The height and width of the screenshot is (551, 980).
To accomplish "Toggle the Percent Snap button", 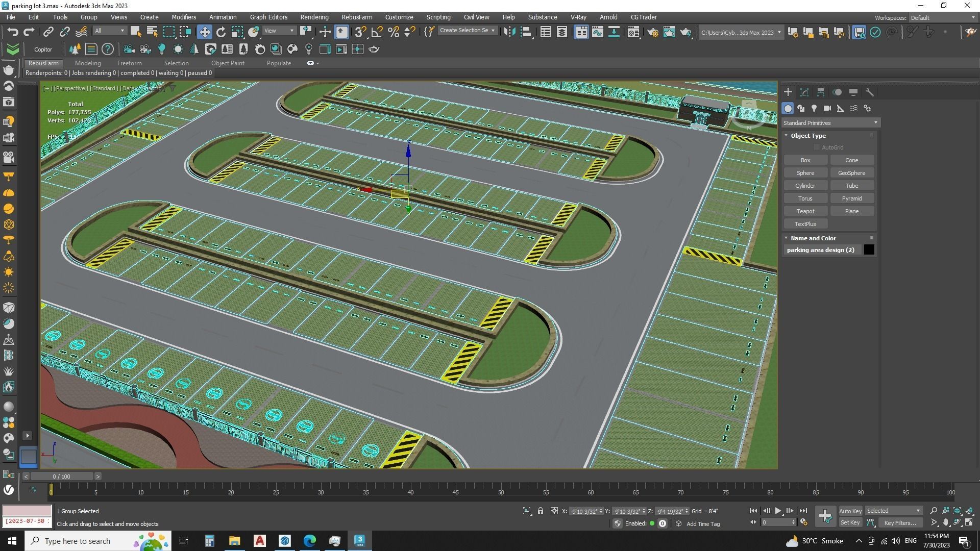I will (394, 32).
